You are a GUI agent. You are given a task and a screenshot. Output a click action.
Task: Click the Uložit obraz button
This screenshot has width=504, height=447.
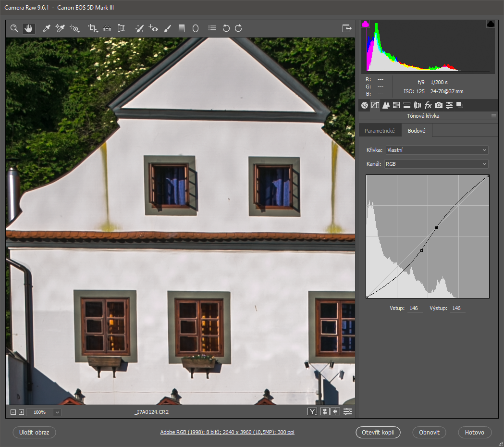tap(35, 432)
